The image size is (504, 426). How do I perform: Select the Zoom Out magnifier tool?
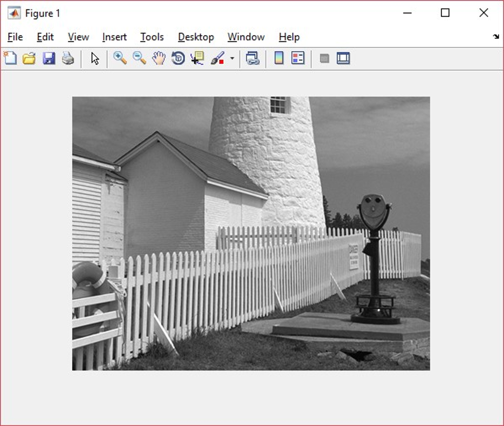(x=139, y=58)
